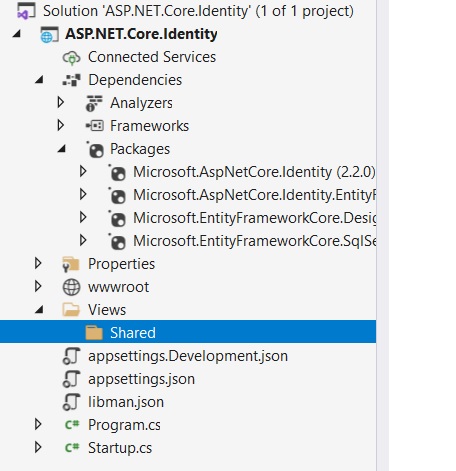Select the Dependencies label

point(135,80)
